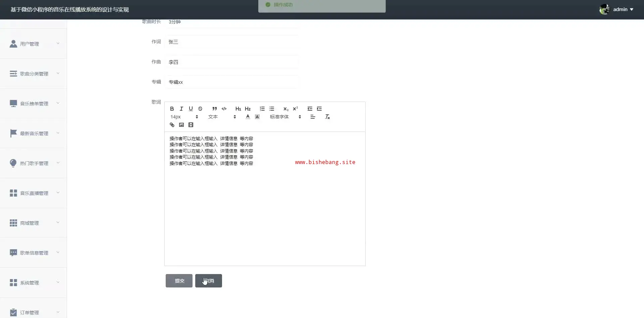644x318 pixels.
Task: Insert a code block in the editor
Action: (224, 109)
